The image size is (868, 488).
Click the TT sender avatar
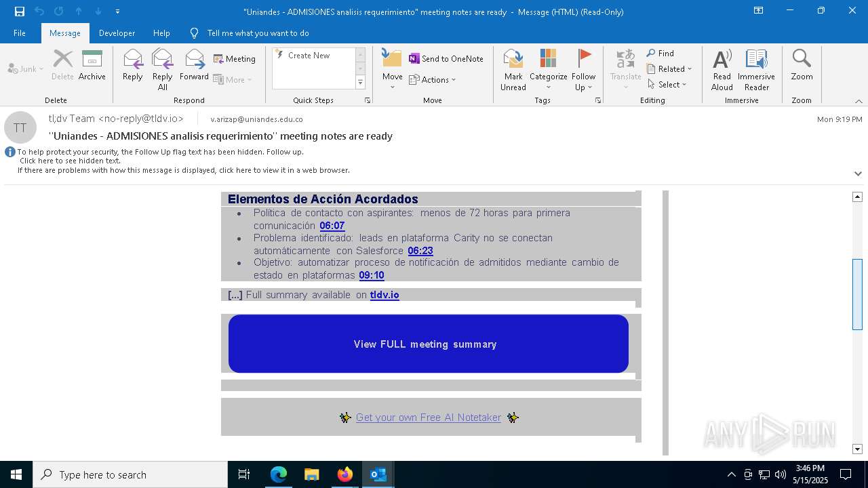[x=20, y=127]
